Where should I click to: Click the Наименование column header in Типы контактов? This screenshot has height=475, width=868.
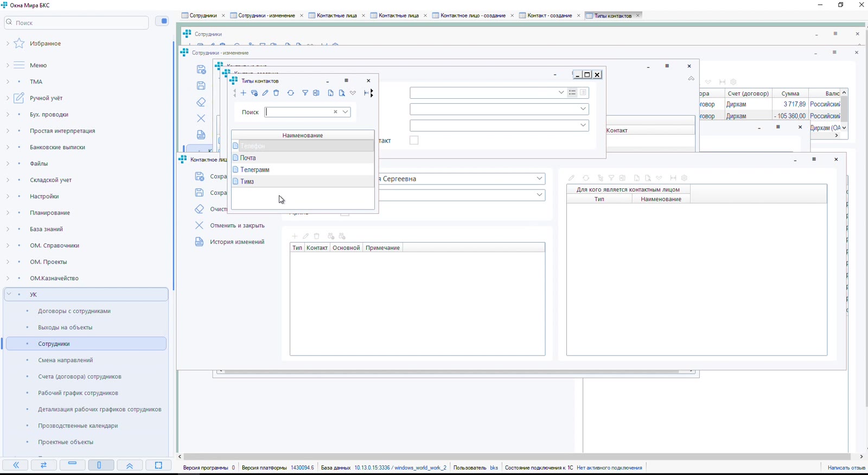303,135
